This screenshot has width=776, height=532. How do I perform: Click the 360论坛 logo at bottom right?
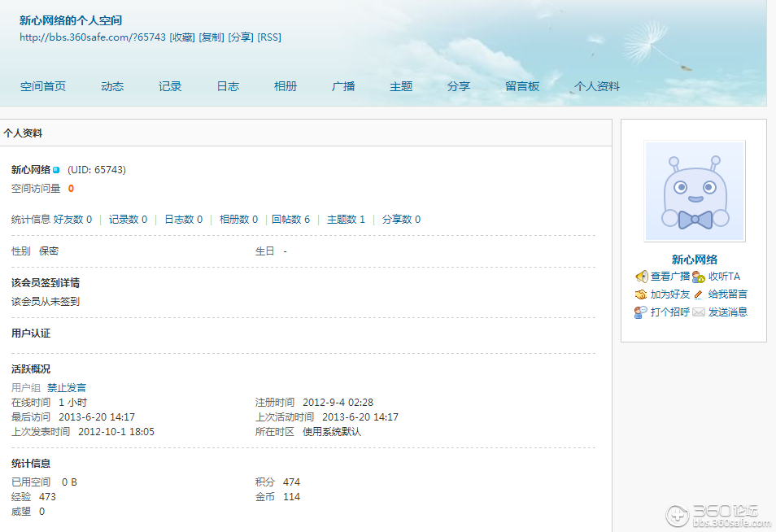click(x=716, y=515)
